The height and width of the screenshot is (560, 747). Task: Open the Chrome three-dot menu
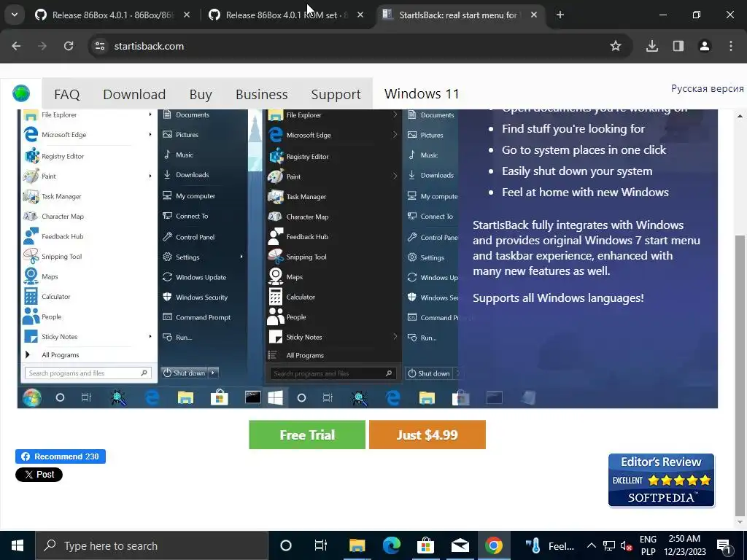pyautogui.click(x=731, y=46)
